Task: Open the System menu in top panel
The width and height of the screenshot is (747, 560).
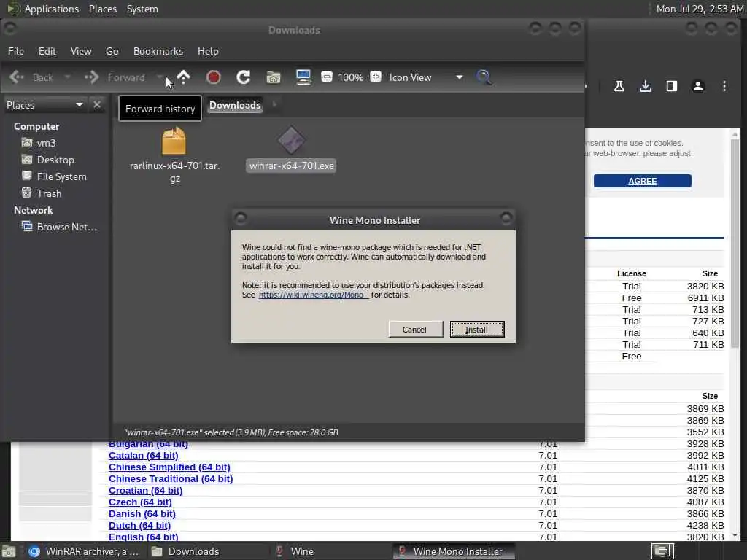Action: pyautogui.click(x=142, y=9)
